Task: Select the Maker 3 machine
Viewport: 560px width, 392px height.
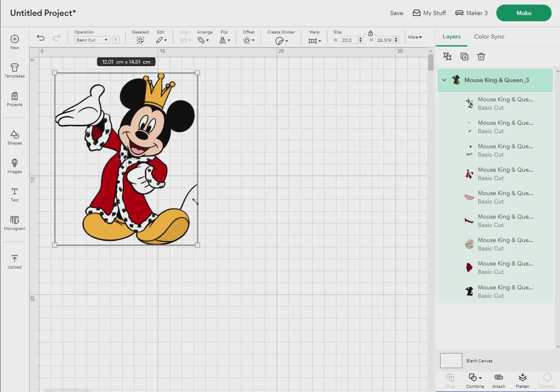Action: [472, 13]
